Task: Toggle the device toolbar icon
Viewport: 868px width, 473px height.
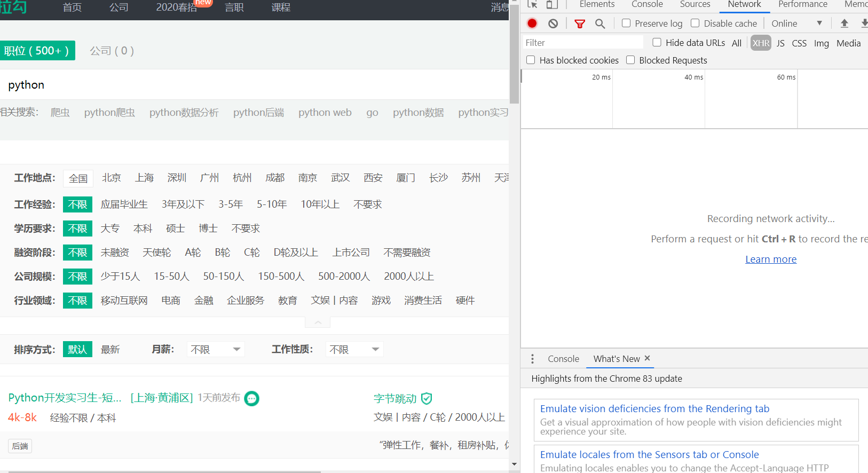Action: pos(552,4)
